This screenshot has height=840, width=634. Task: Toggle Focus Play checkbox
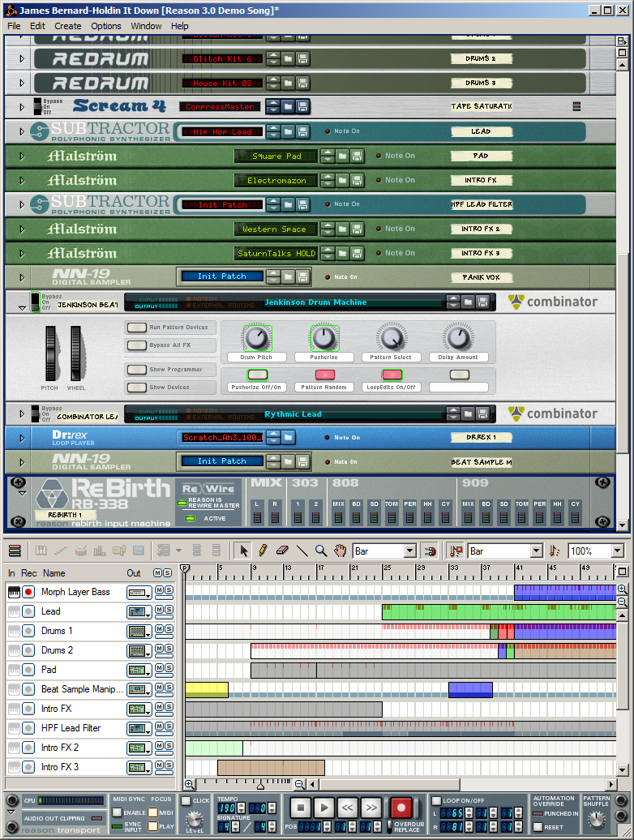click(153, 826)
